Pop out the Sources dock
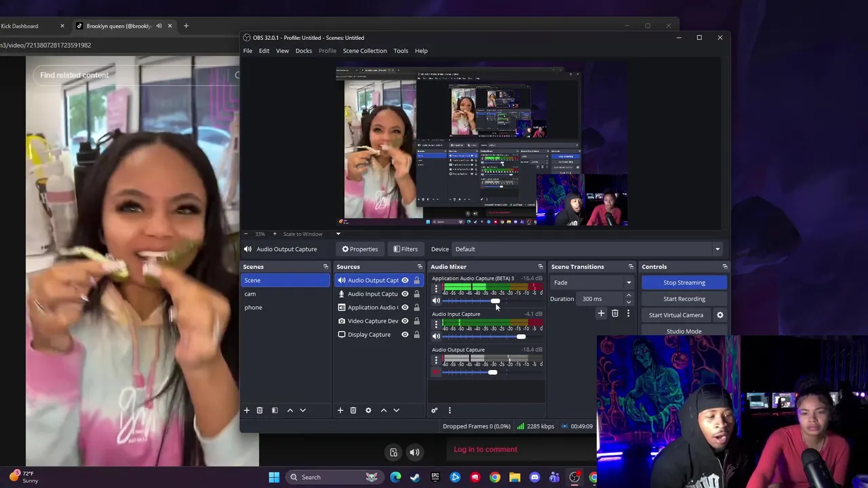Viewport: 868px width, 488px height. coord(420,266)
